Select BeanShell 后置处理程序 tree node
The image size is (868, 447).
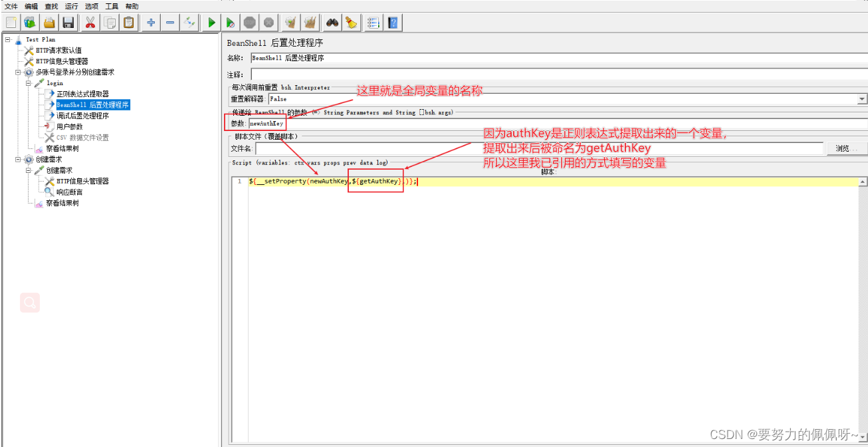coord(92,105)
